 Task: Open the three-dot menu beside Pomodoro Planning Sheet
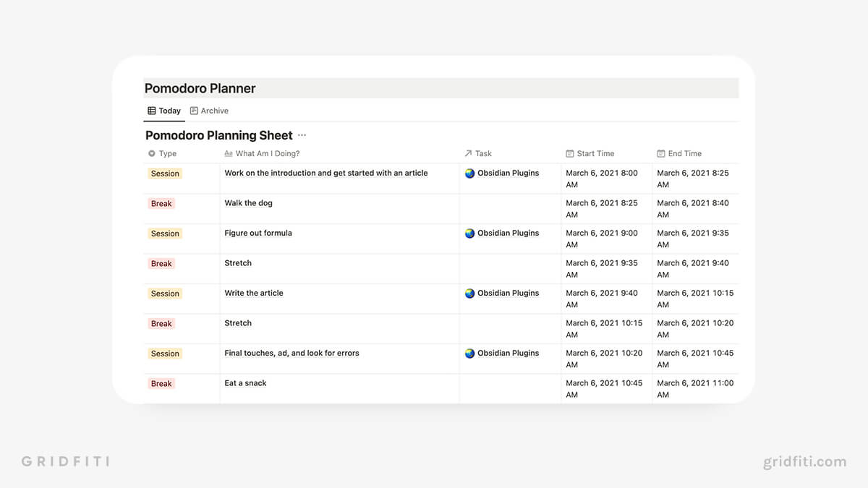coord(302,135)
